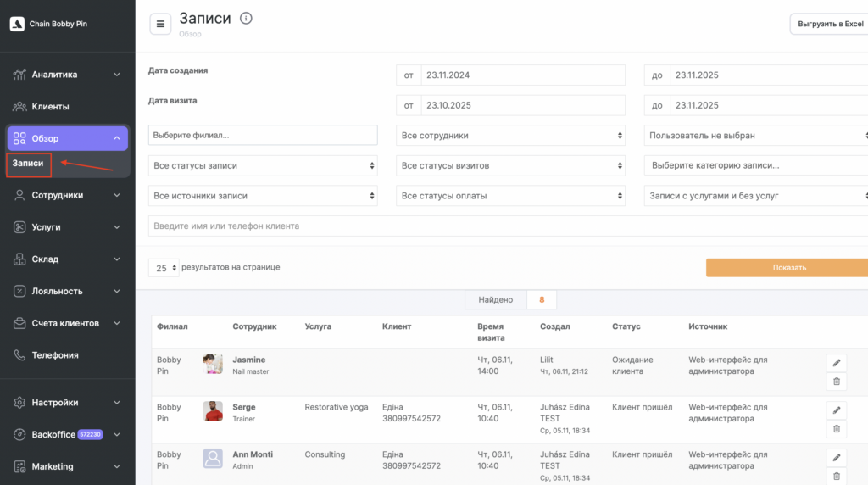Viewport: 868px width, 485px height.
Task: Click the pencil edit icon for Serge's record
Action: pos(836,410)
